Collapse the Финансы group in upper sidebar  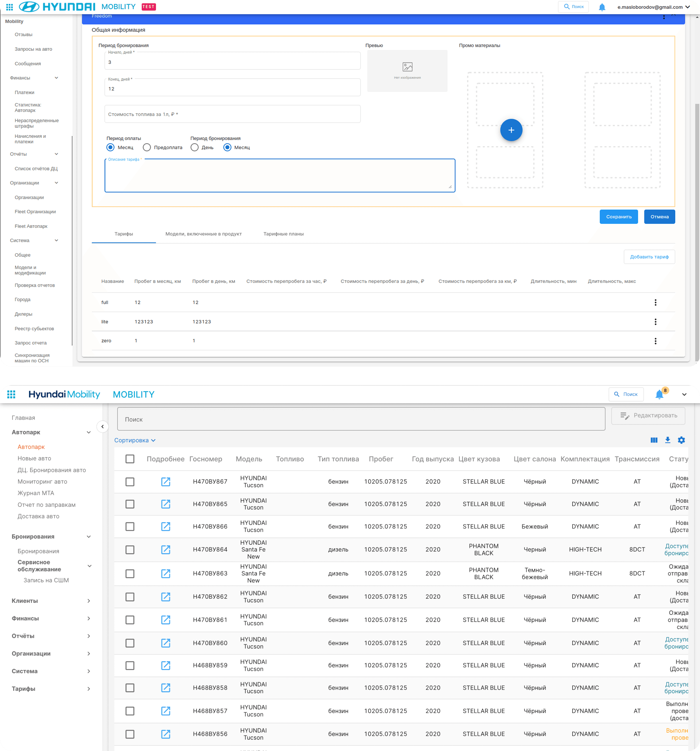point(56,78)
